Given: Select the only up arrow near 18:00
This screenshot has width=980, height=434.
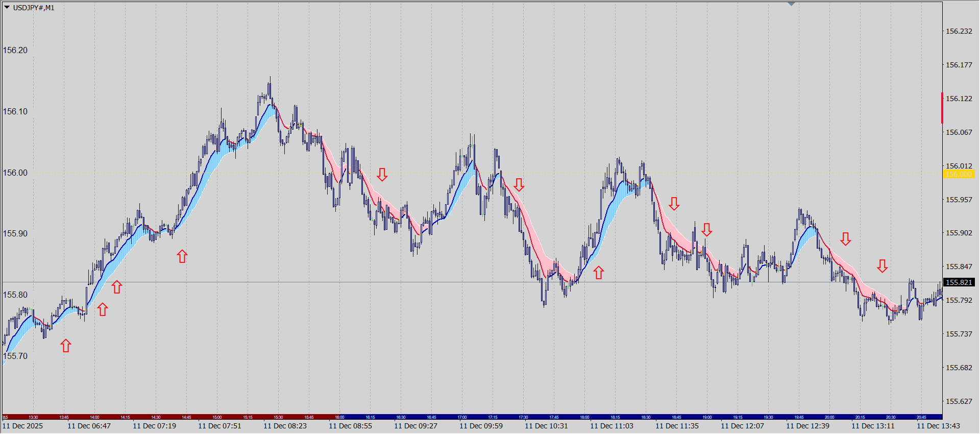Looking at the screenshot, I should click(x=599, y=273).
